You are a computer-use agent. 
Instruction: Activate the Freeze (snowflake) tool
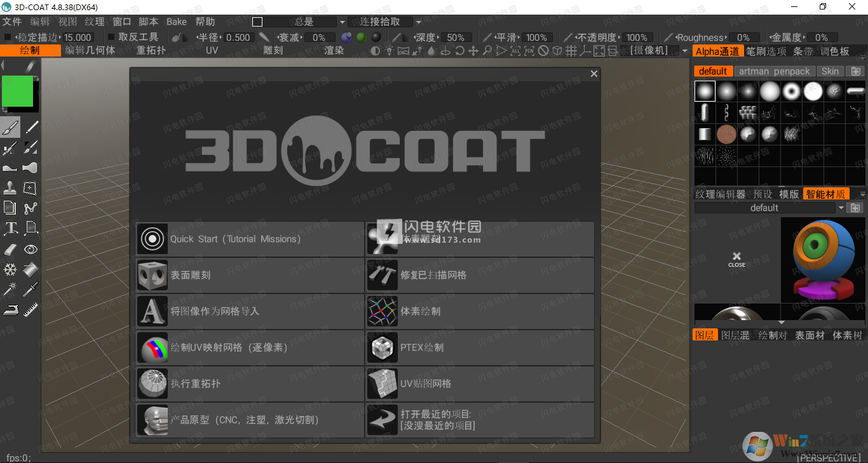[10, 269]
